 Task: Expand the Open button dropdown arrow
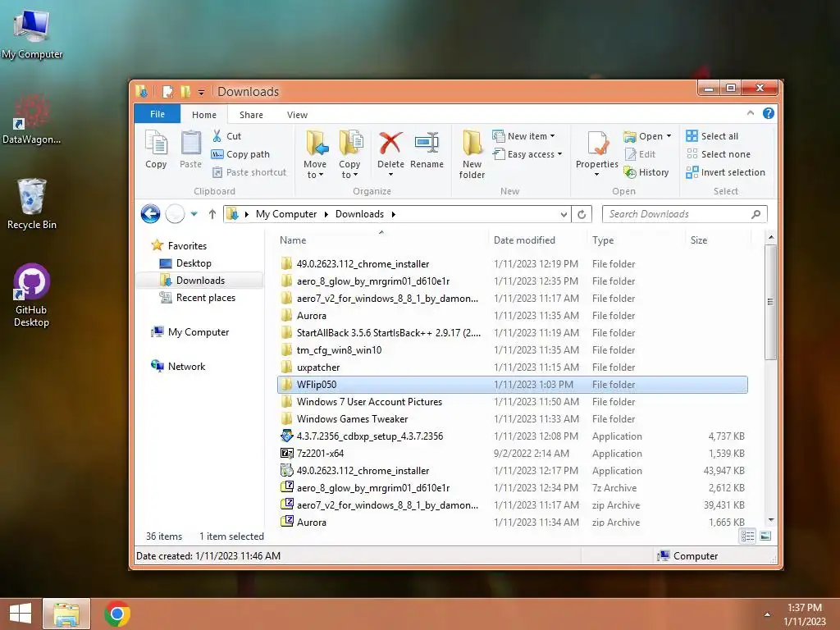[669, 136]
